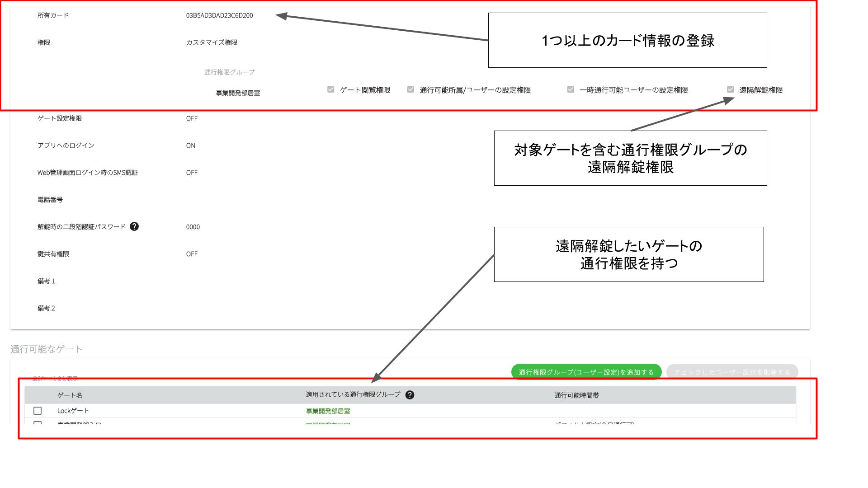Click the ゲート名 column header
Screen dimensions: 868x488
70,395
